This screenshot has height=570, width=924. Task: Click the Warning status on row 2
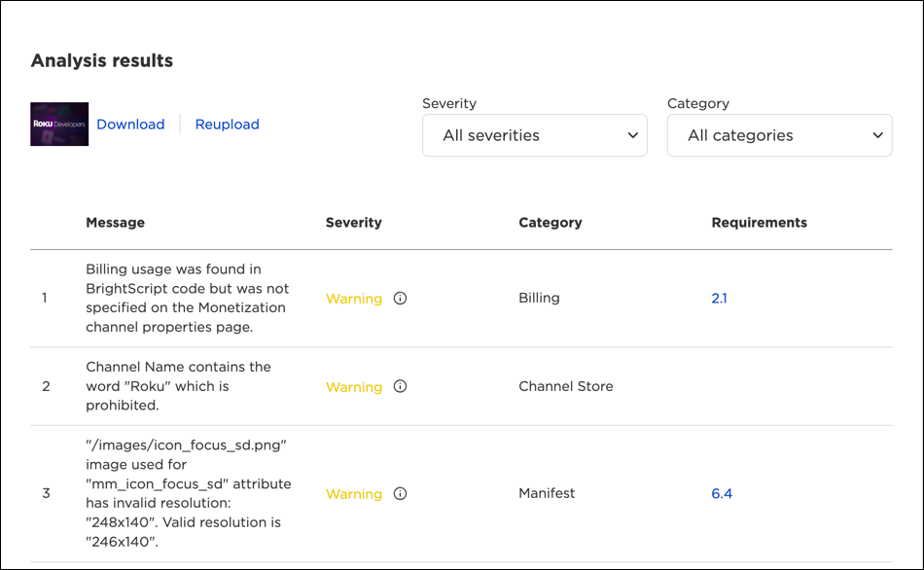pyautogui.click(x=354, y=387)
